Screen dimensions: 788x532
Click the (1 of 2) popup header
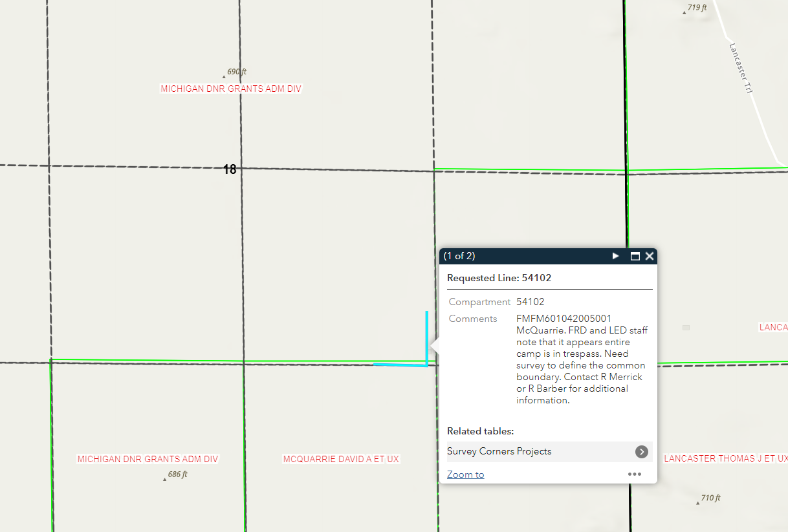coord(459,256)
